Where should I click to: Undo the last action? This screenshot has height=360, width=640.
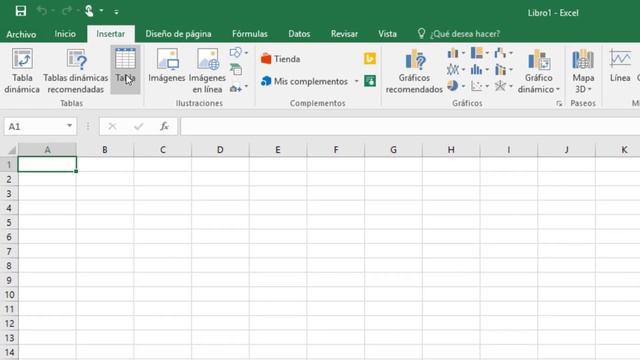[x=42, y=11]
